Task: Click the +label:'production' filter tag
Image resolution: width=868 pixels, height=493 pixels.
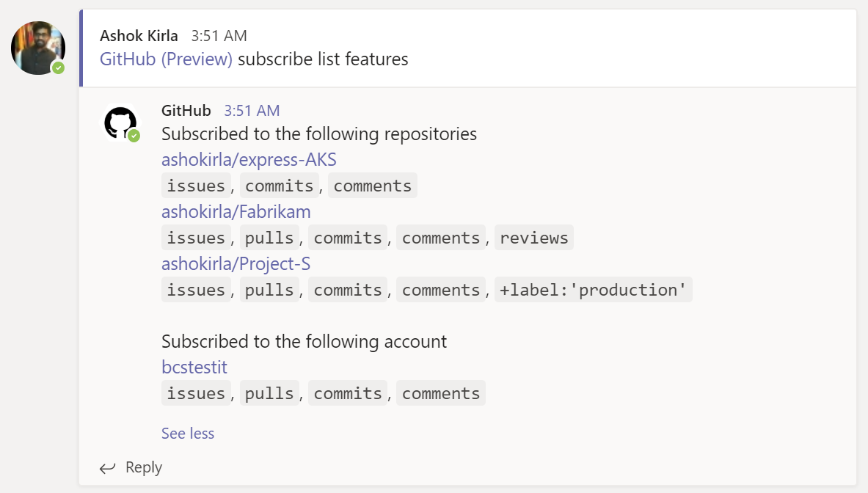Action: coord(593,290)
